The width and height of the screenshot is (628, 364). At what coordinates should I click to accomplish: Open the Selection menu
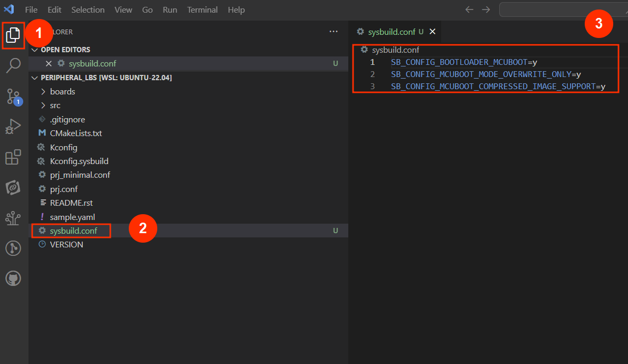pyautogui.click(x=88, y=10)
